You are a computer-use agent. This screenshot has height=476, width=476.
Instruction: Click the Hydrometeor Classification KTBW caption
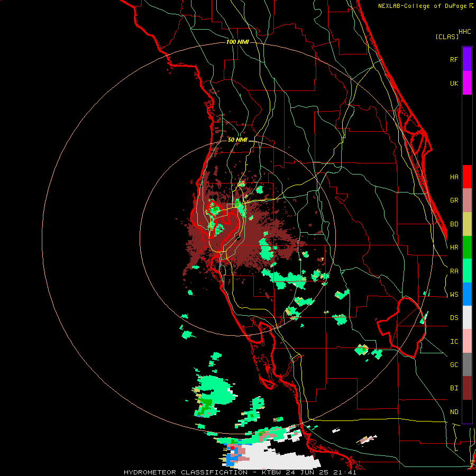coord(240,472)
